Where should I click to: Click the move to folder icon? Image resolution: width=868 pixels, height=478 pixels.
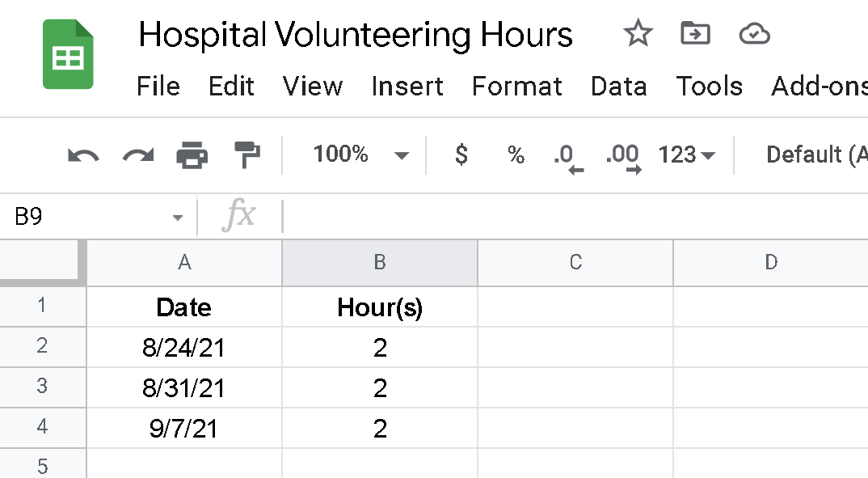695,34
